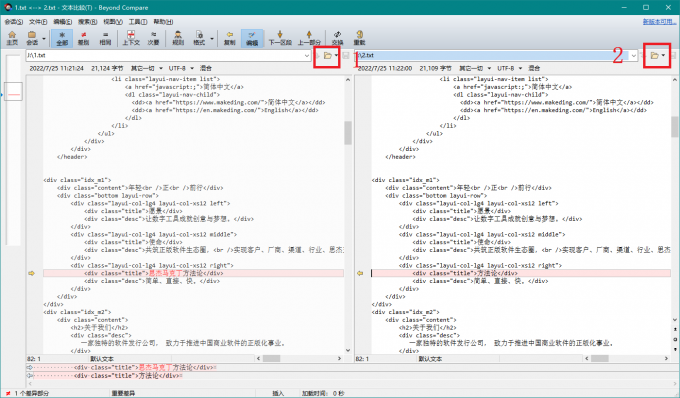Click the open-folder icon beside 2.txt path
The image size is (680, 398).
[655, 55]
